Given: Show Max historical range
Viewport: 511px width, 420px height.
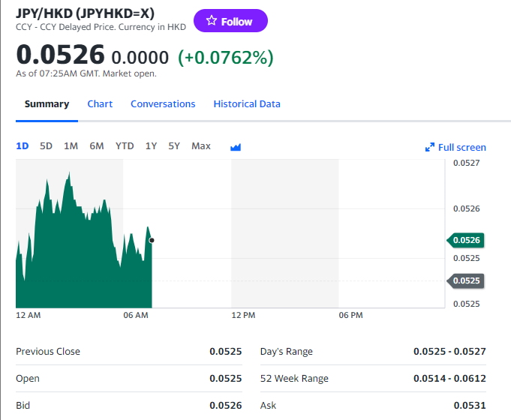Looking at the screenshot, I should pos(201,146).
